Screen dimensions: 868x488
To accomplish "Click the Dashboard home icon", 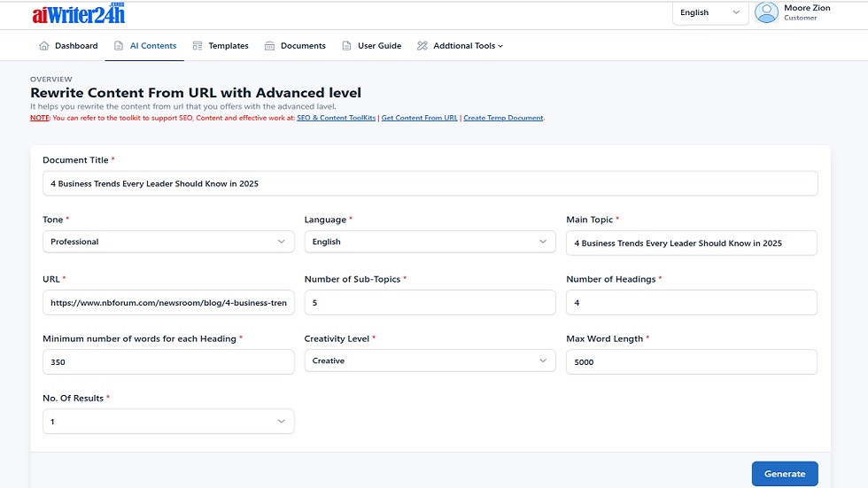I will (x=44, y=46).
